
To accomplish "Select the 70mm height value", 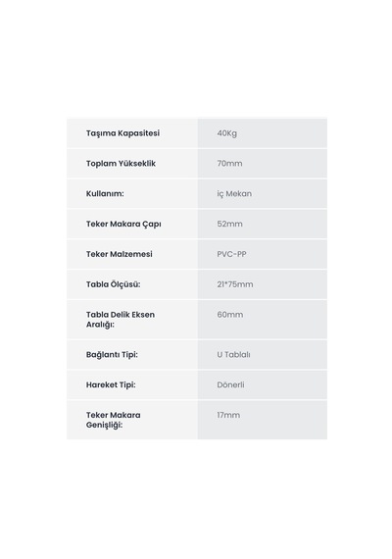I will [x=229, y=164].
